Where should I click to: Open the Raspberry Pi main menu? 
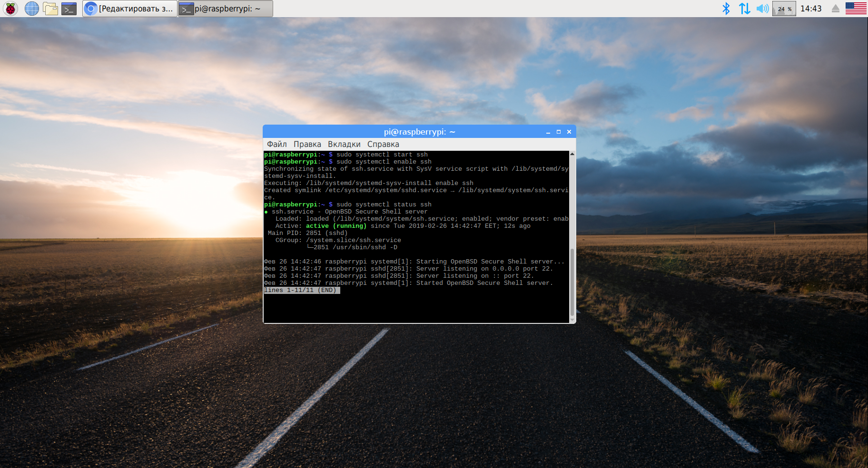point(10,9)
